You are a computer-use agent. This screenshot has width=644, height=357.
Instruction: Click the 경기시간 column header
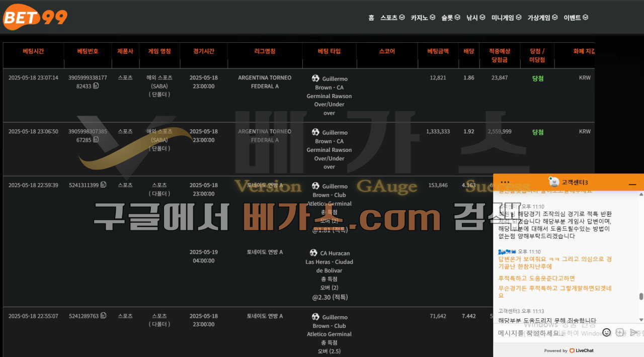pyautogui.click(x=204, y=51)
